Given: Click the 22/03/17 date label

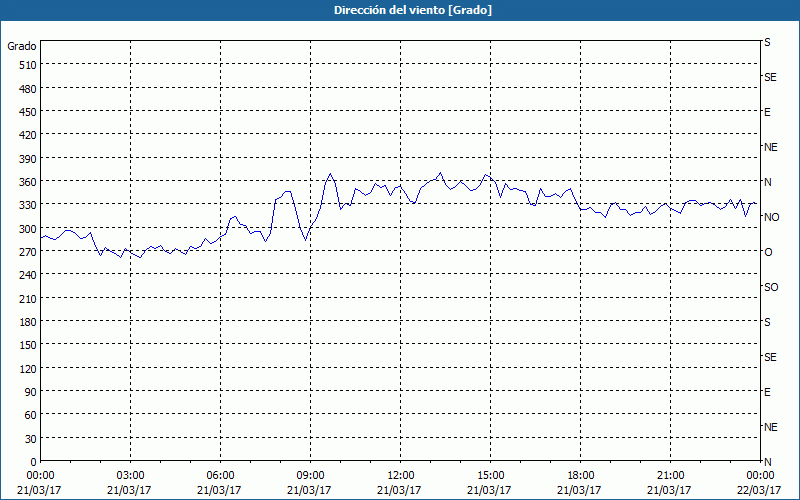Looking at the screenshot, I should 759,490.
